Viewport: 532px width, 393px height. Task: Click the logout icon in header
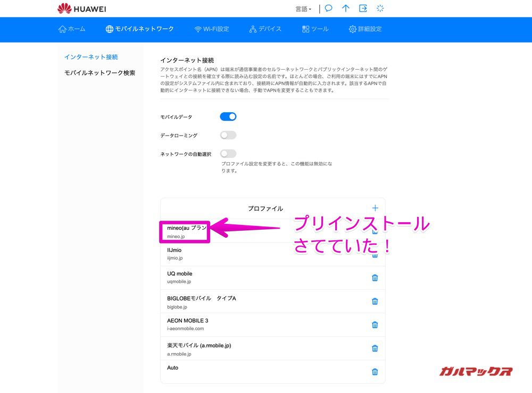363,9
